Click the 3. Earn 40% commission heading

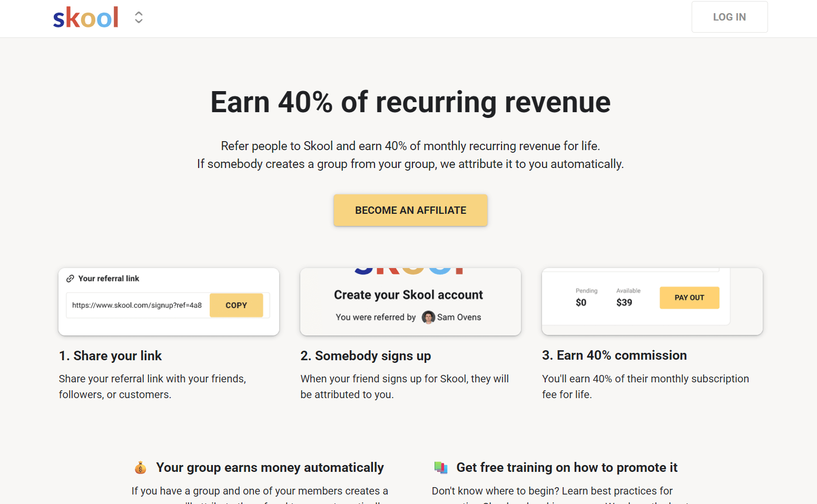(614, 355)
